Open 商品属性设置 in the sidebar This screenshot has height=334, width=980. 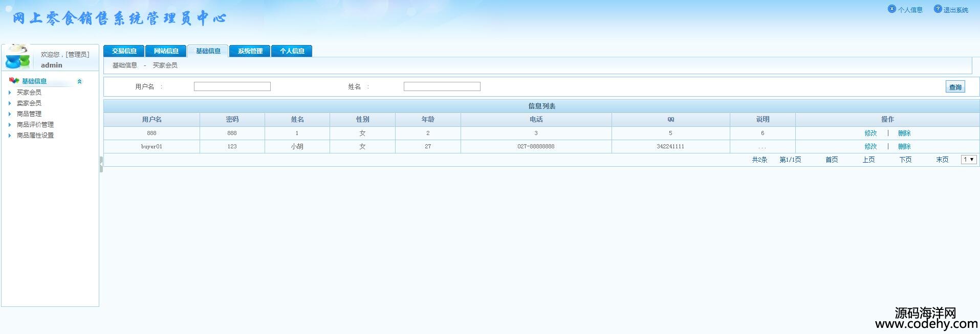click(35, 136)
